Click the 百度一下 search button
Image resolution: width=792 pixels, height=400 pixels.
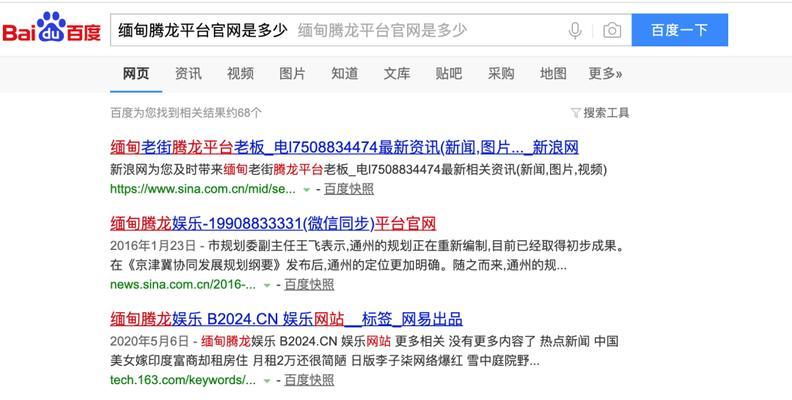[x=679, y=30]
